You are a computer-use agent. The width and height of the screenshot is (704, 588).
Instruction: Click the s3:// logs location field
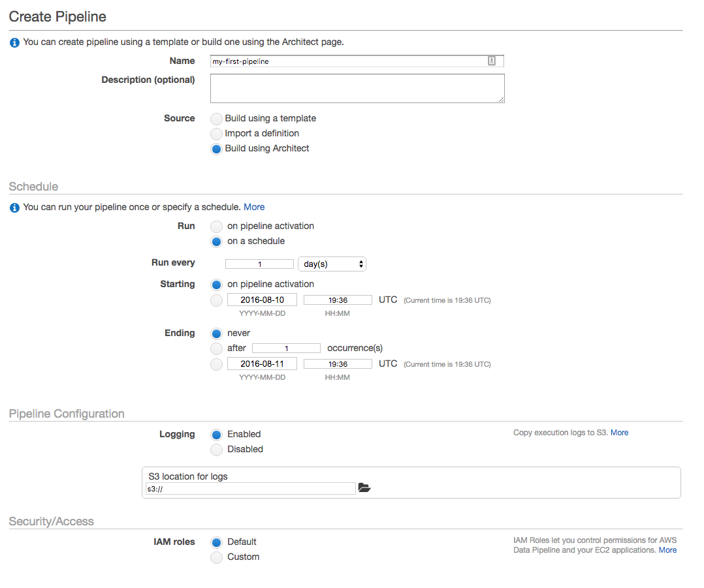click(x=249, y=487)
